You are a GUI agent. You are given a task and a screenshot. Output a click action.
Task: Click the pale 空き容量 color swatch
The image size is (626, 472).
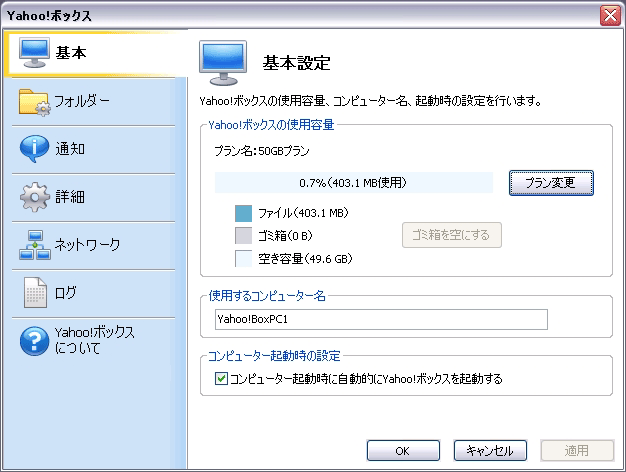pos(244,258)
